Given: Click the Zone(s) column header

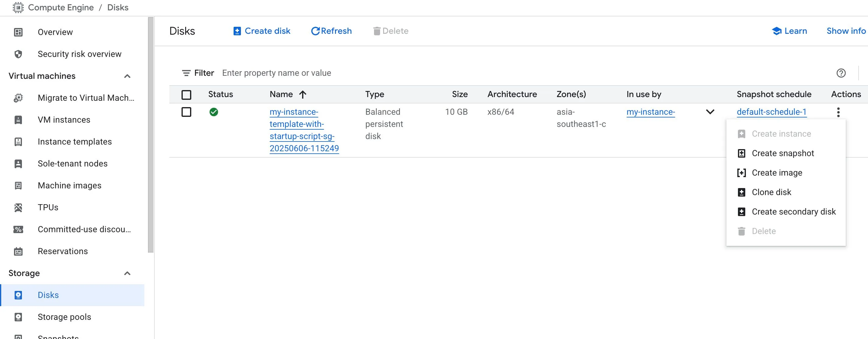Looking at the screenshot, I should point(571,95).
